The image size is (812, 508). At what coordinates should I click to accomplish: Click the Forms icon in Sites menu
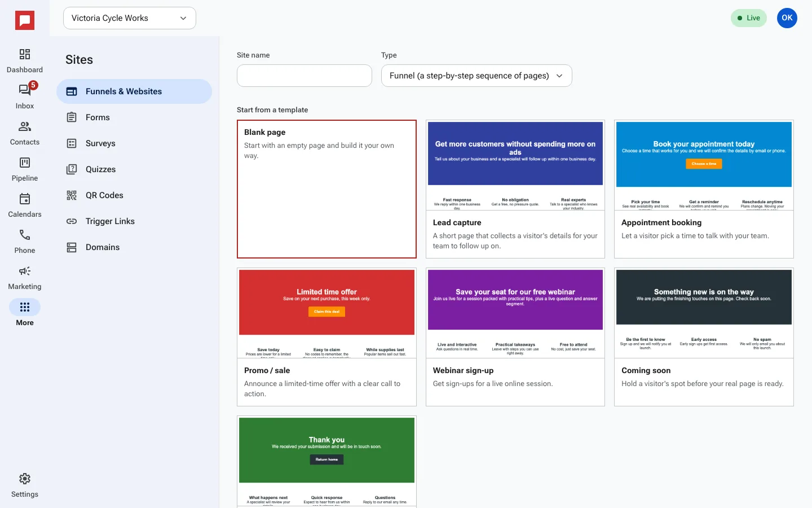[72, 117]
